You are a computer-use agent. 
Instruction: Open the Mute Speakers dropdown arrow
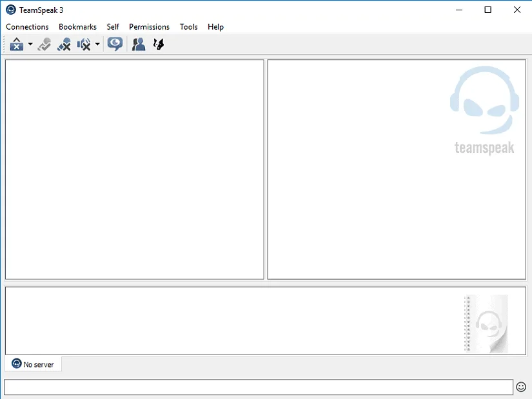(97, 44)
